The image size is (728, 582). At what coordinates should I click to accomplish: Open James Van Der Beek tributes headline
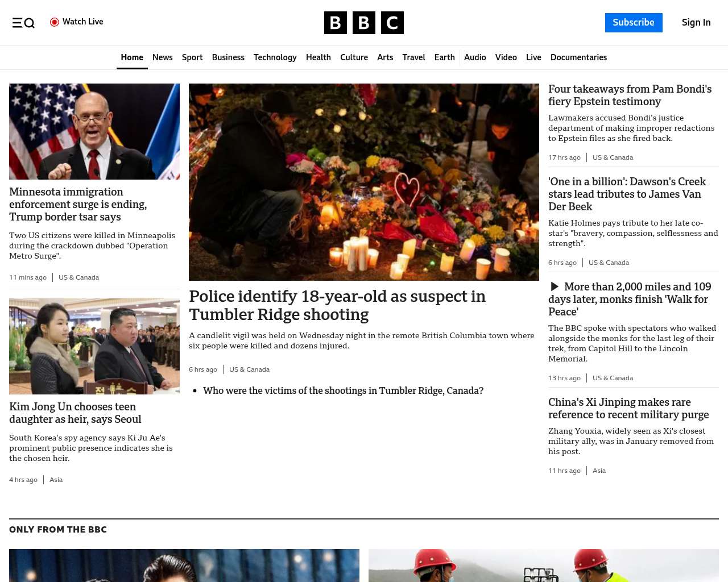(627, 194)
